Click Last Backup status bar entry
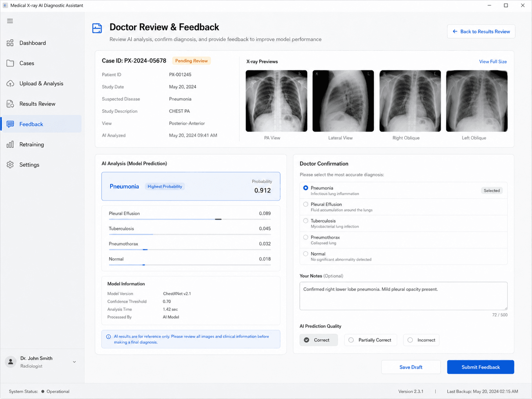 [x=482, y=392]
